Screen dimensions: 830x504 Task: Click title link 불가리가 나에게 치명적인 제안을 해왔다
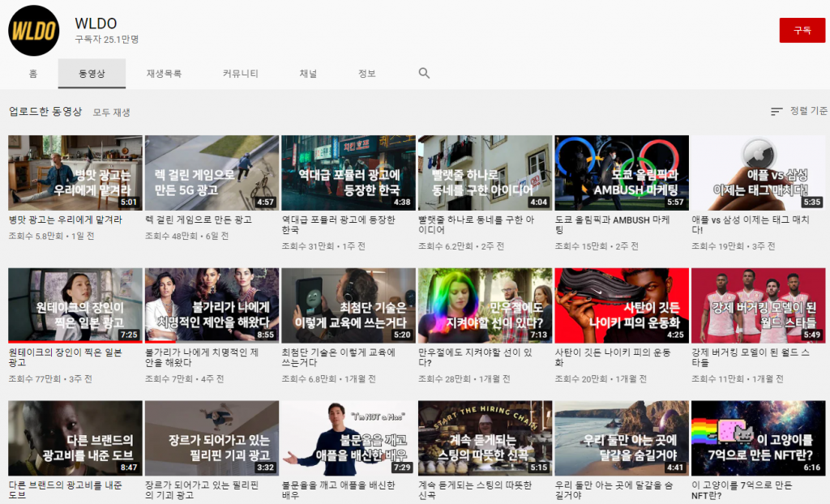202,357
